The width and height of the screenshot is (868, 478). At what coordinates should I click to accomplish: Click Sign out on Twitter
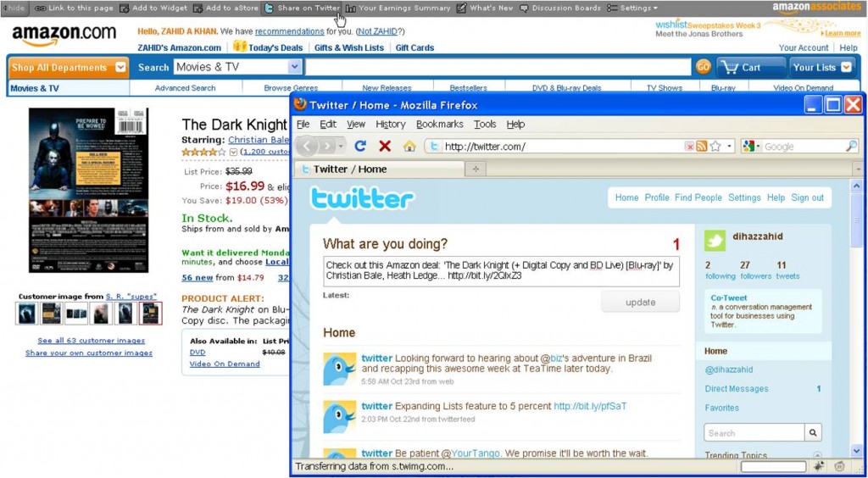807,197
